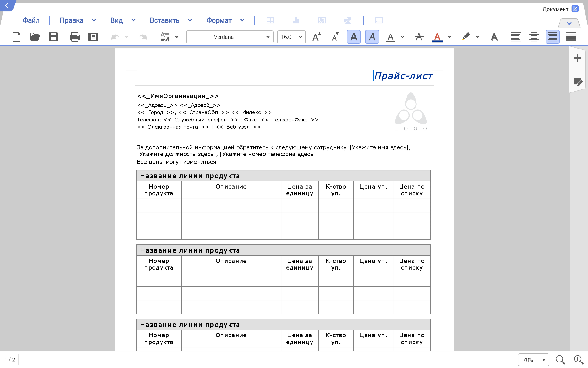Open zoom level dropdown 70%
588x368 pixels.
(533, 360)
